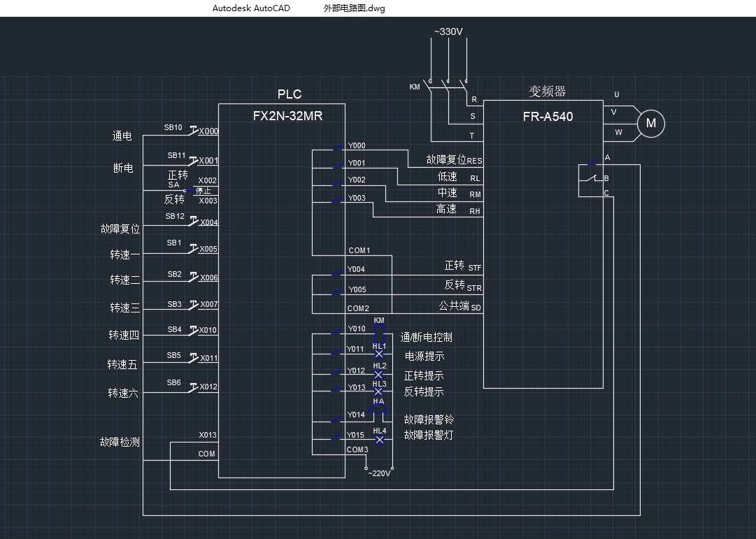Select the SB1 pushbutton switch symbol

click(193, 248)
